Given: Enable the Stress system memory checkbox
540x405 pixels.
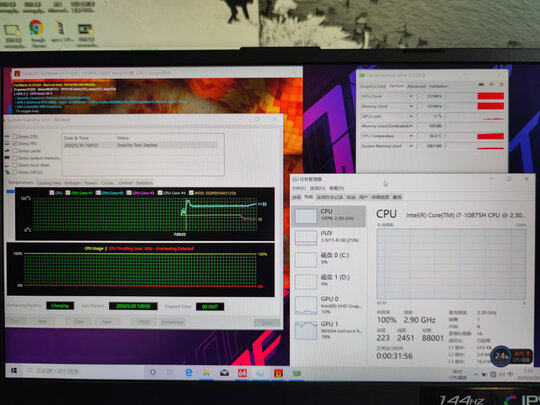Looking at the screenshot, I should pyautogui.click(x=15, y=158).
